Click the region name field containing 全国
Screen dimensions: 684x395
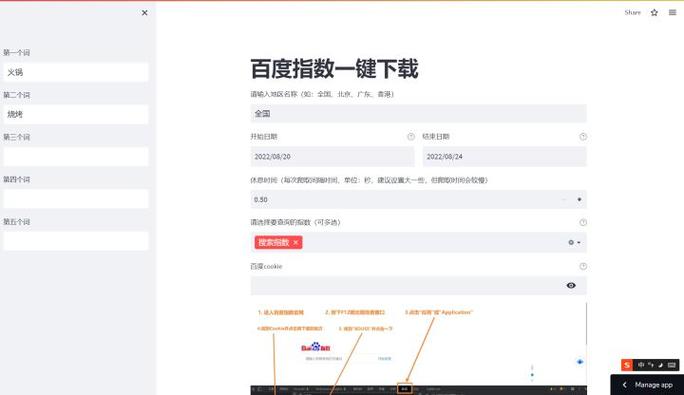point(418,113)
